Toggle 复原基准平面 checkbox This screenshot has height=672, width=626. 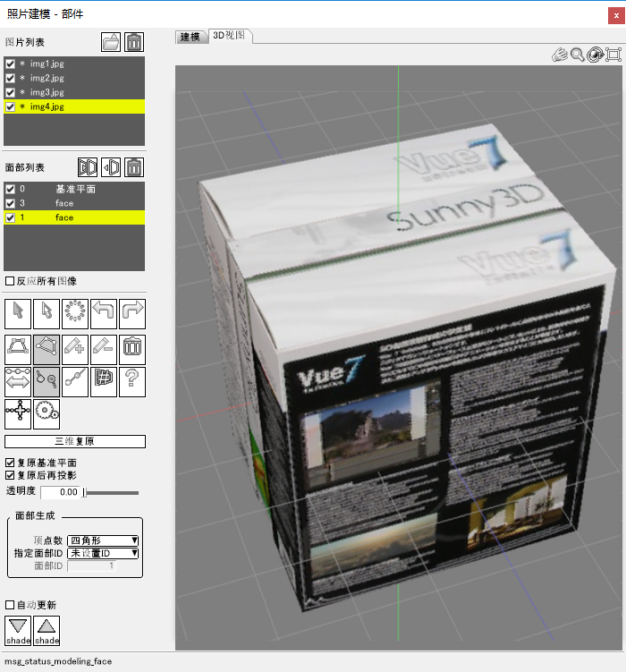coord(10,463)
